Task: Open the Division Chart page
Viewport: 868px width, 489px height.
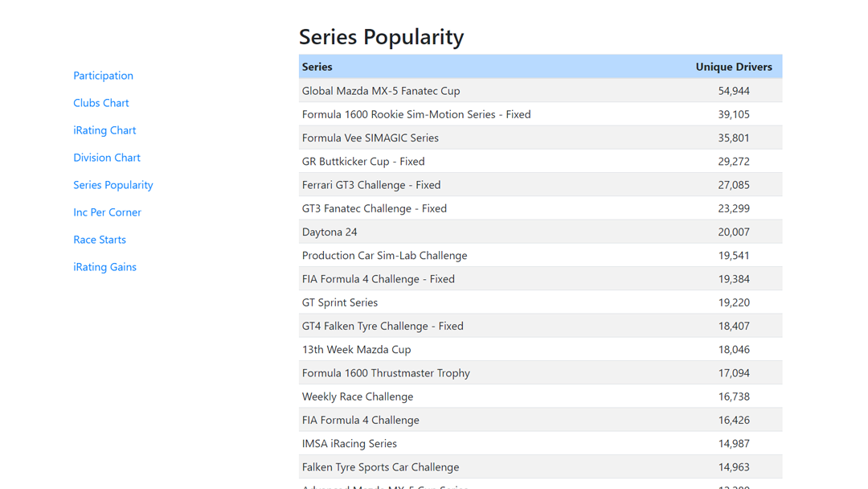Action: [x=106, y=157]
